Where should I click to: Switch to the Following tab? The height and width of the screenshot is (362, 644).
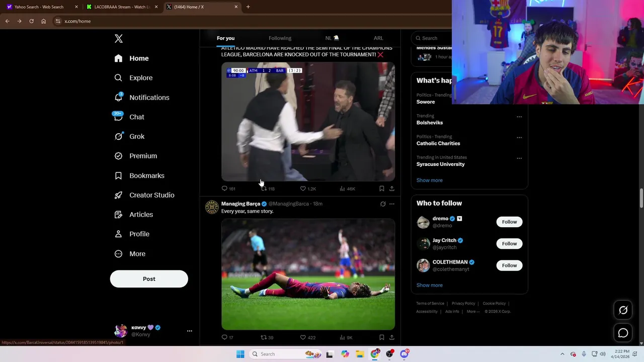point(280,38)
